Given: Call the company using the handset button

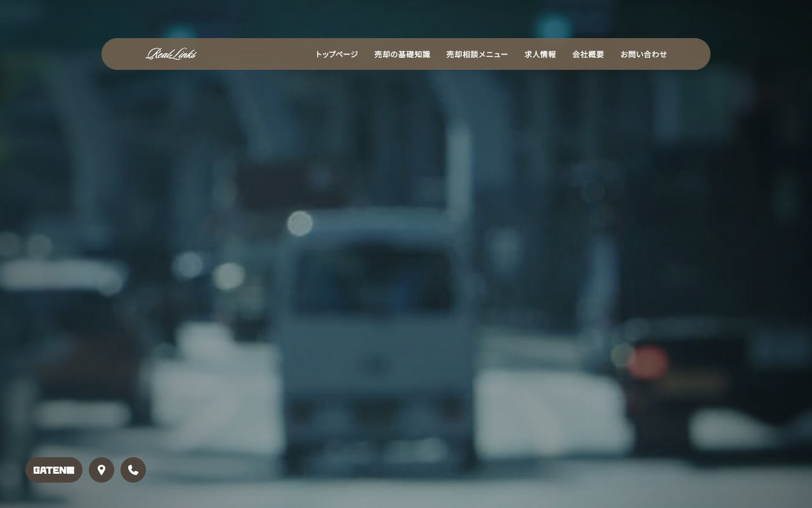Looking at the screenshot, I should point(133,470).
